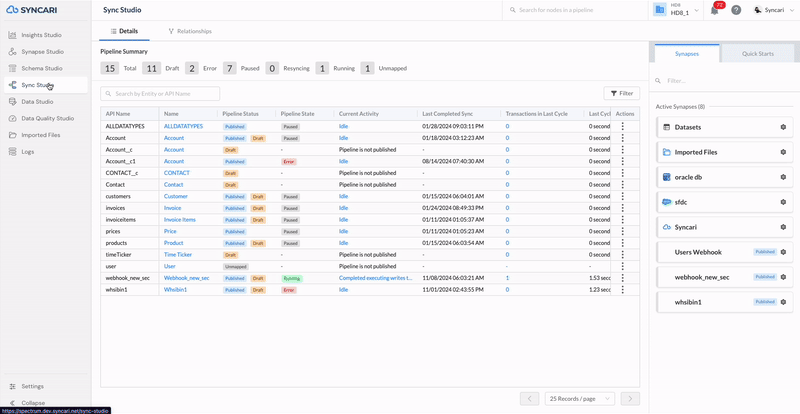Select the sfdc synapse card
The height and width of the screenshot is (414, 800).
point(724,202)
